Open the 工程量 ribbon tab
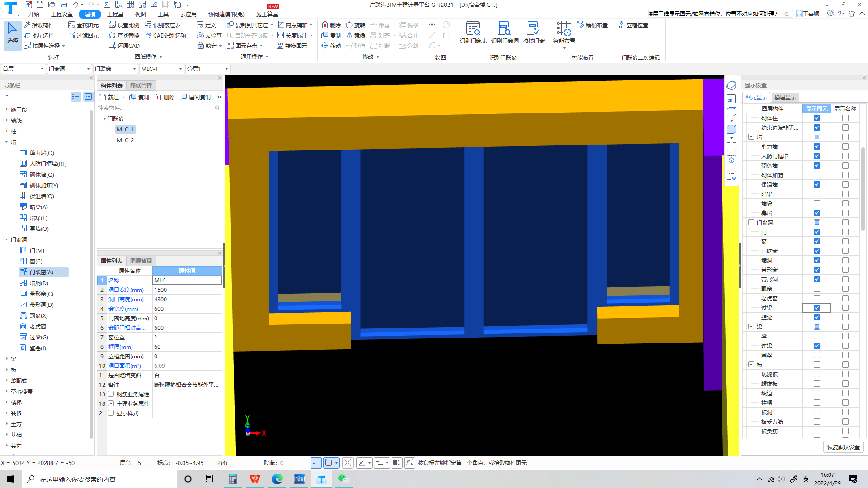 tap(115, 14)
